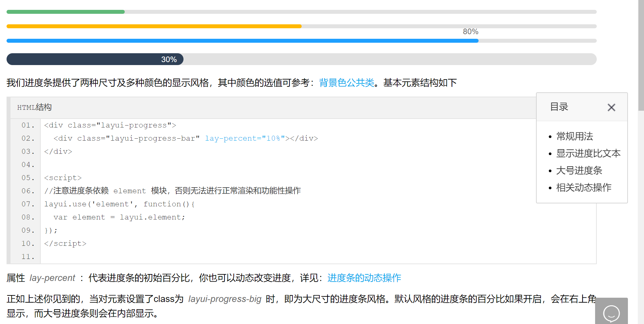Click the blue progress bar
644x324 pixels.
coord(230,40)
